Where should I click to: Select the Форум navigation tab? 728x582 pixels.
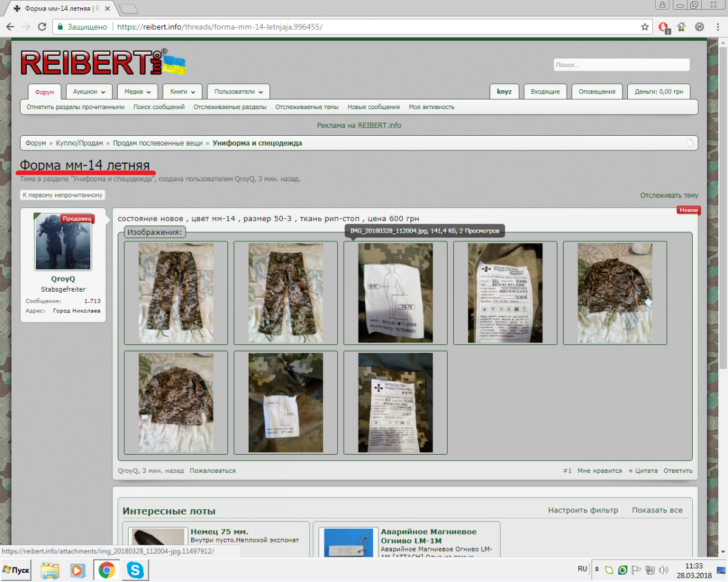click(x=44, y=92)
